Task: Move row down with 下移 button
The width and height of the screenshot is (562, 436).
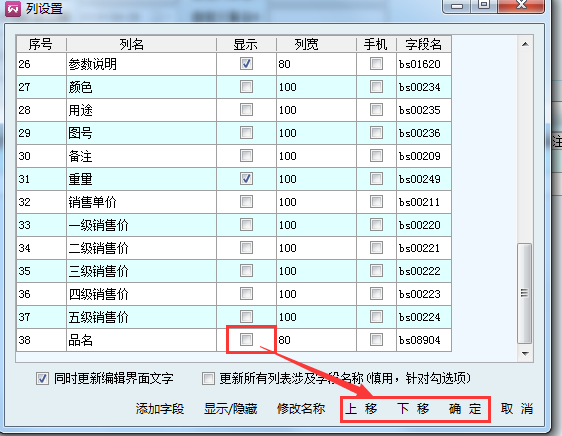Action: [413, 409]
